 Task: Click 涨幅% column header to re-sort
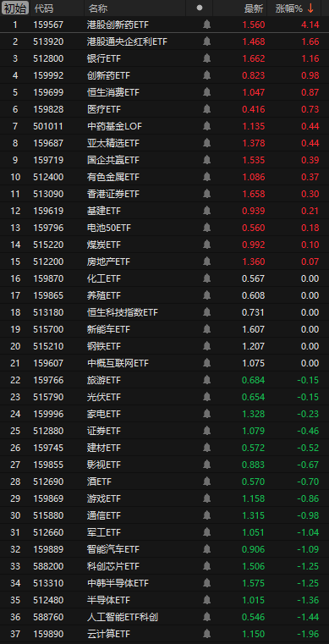click(x=288, y=8)
